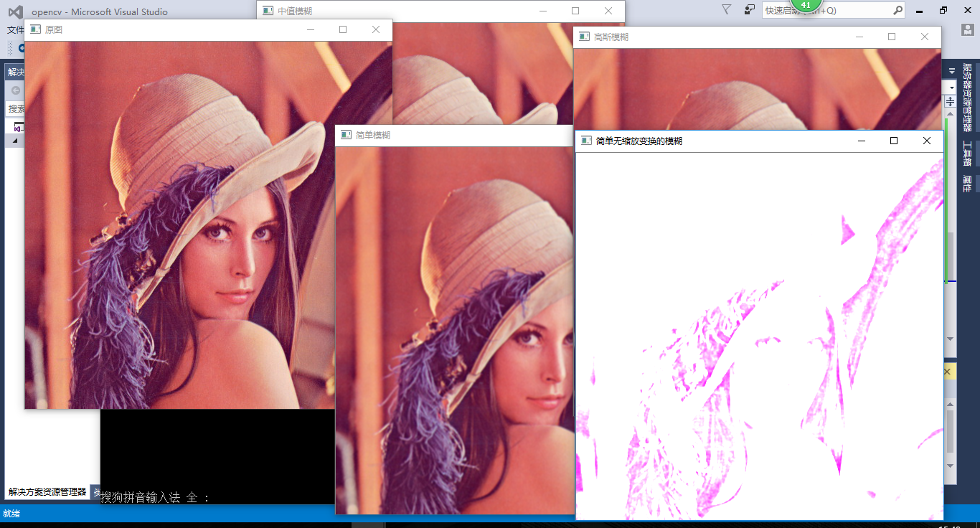Open the 属性 side tab
This screenshot has width=980, height=528.
click(x=967, y=184)
